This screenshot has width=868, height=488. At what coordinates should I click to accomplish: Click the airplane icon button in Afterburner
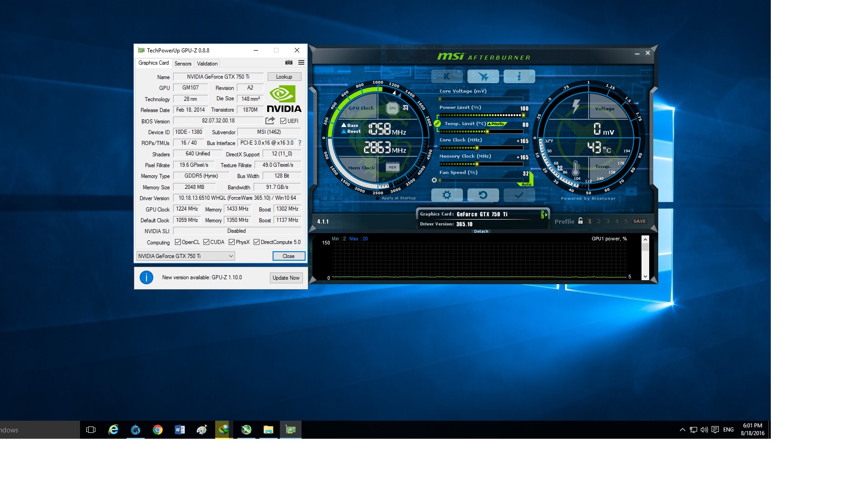pos(483,76)
